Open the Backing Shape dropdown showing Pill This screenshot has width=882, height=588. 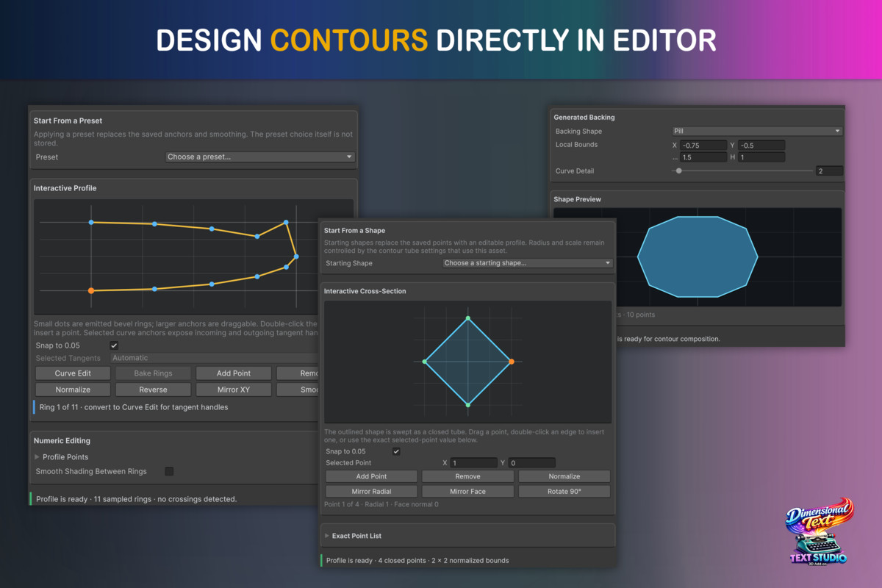click(757, 131)
